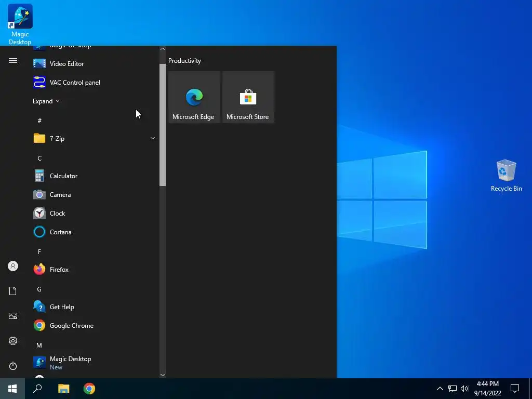Open the Microsoft Store tile
Viewport: 532px width, 399px height.
(248, 97)
